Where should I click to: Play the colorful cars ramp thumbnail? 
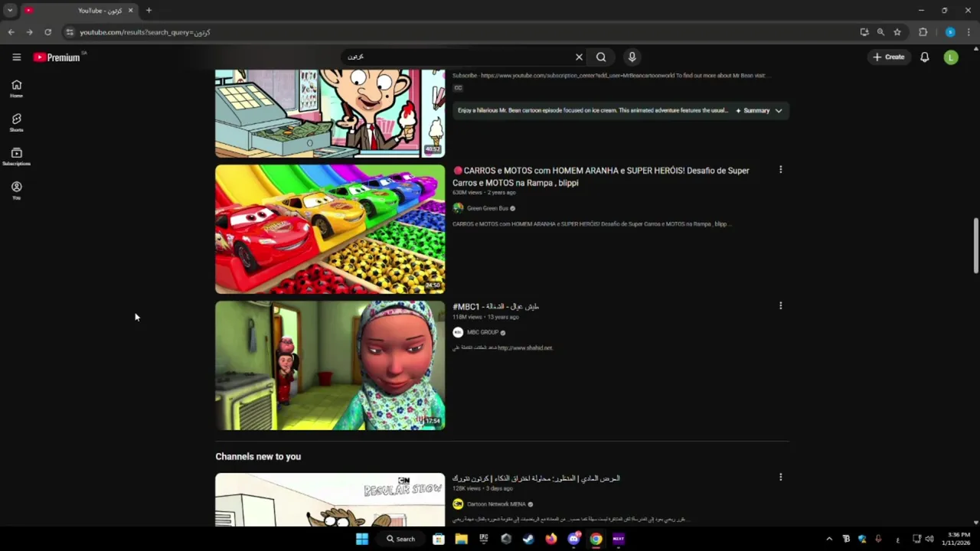(x=330, y=229)
